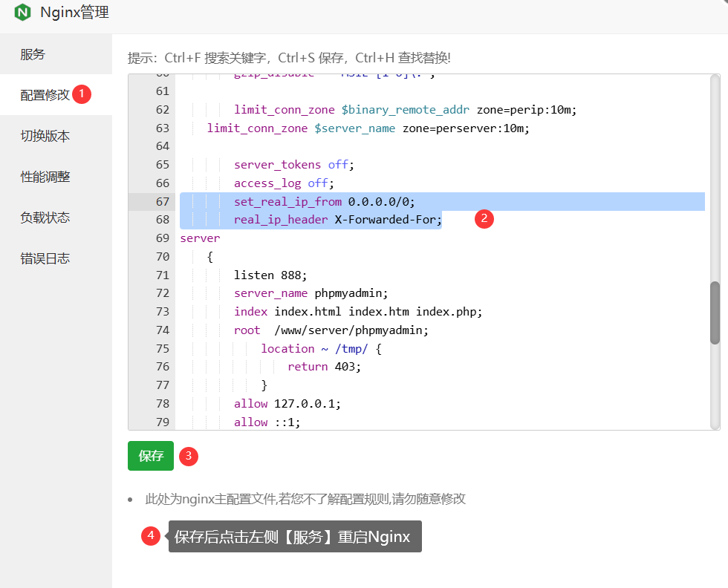
Task: Click the Nginx管理 window title
Action: [x=75, y=12]
